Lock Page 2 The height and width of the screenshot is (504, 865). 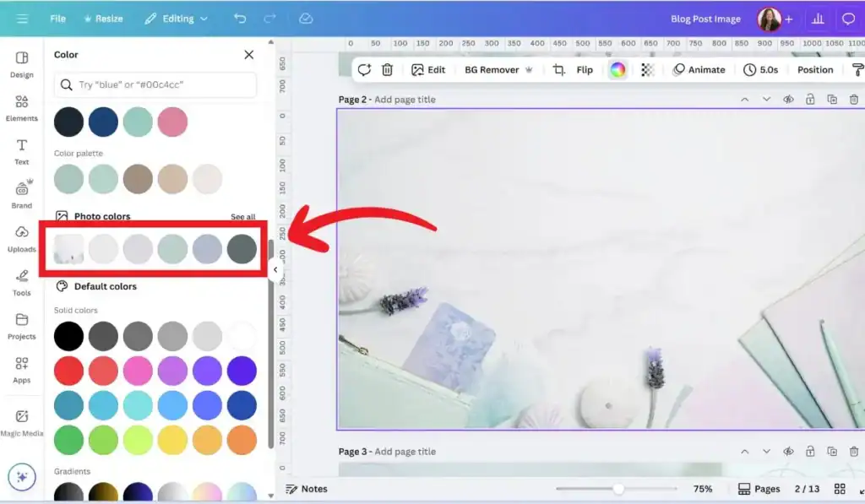(809, 99)
